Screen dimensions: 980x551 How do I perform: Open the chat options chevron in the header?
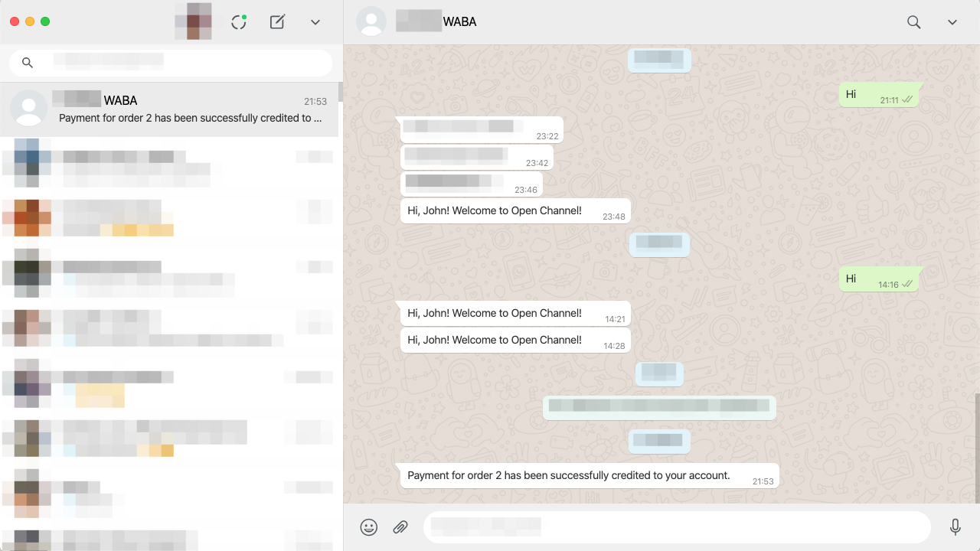(952, 22)
